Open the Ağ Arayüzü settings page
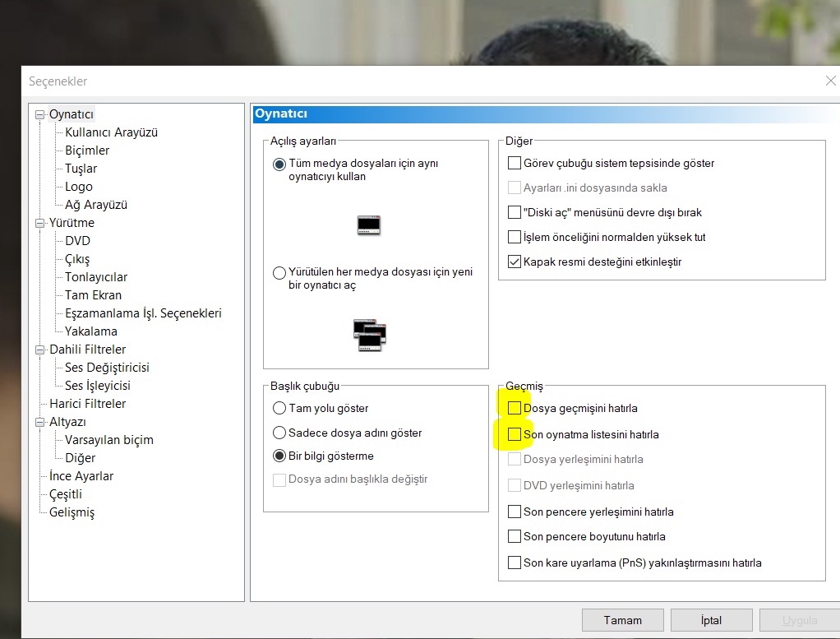 coord(96,205)
